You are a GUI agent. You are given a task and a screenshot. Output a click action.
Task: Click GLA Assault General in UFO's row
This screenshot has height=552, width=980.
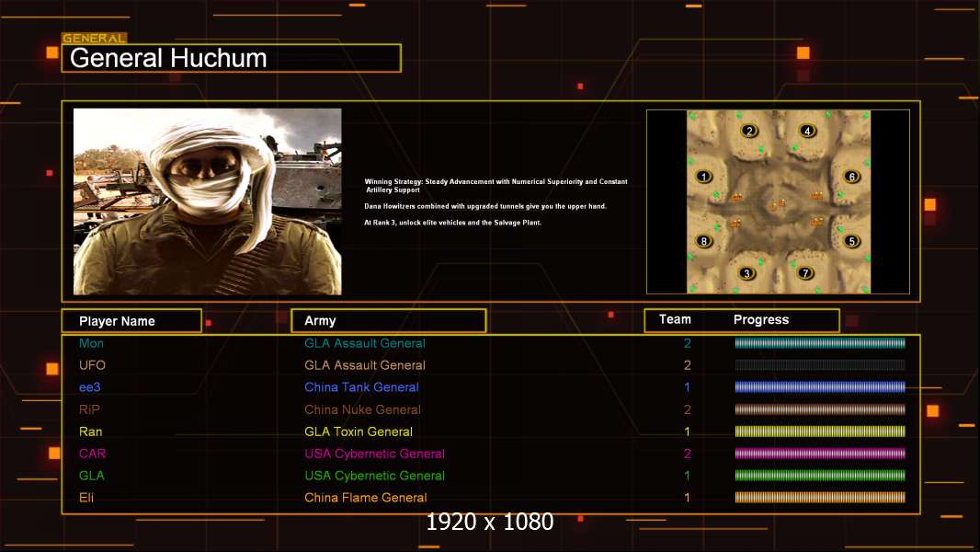point(365,365)
